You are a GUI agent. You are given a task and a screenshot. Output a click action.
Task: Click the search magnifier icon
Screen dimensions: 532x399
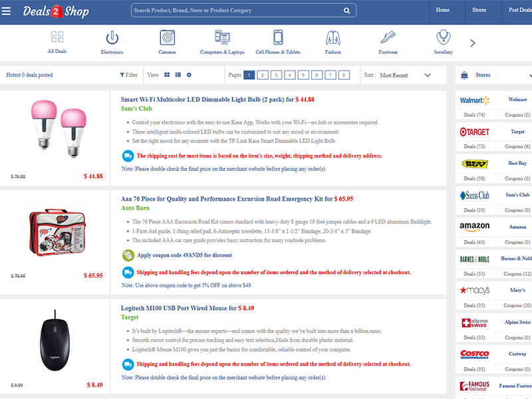coord(346,11)
